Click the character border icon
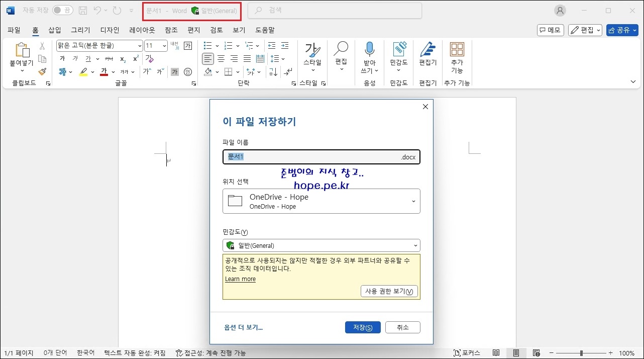Screen dimensions: 644x359 point(188,46)
